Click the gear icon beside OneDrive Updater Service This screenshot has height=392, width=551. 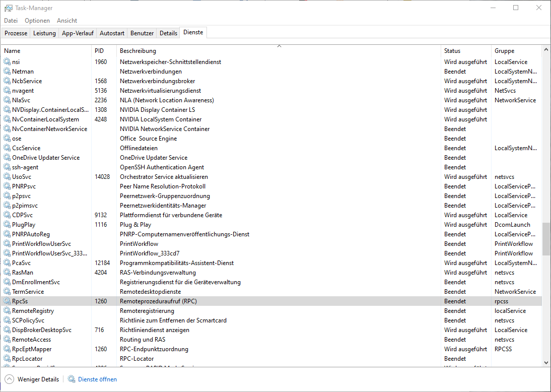7,158
